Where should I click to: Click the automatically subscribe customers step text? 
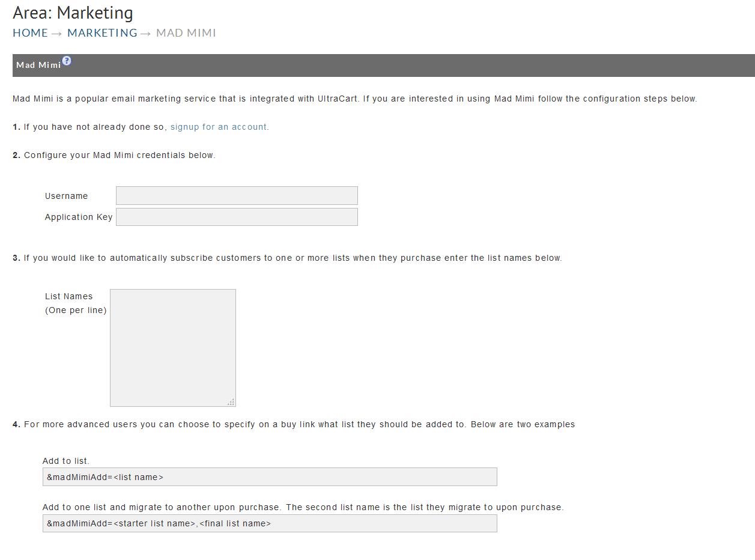[x=287, y=258]
